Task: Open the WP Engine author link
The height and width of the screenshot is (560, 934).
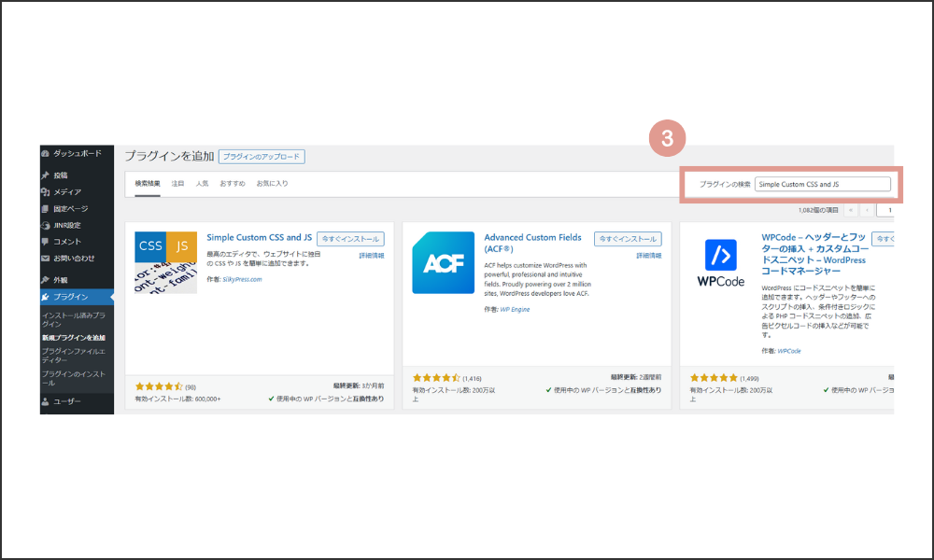Action: coord(515,310)
